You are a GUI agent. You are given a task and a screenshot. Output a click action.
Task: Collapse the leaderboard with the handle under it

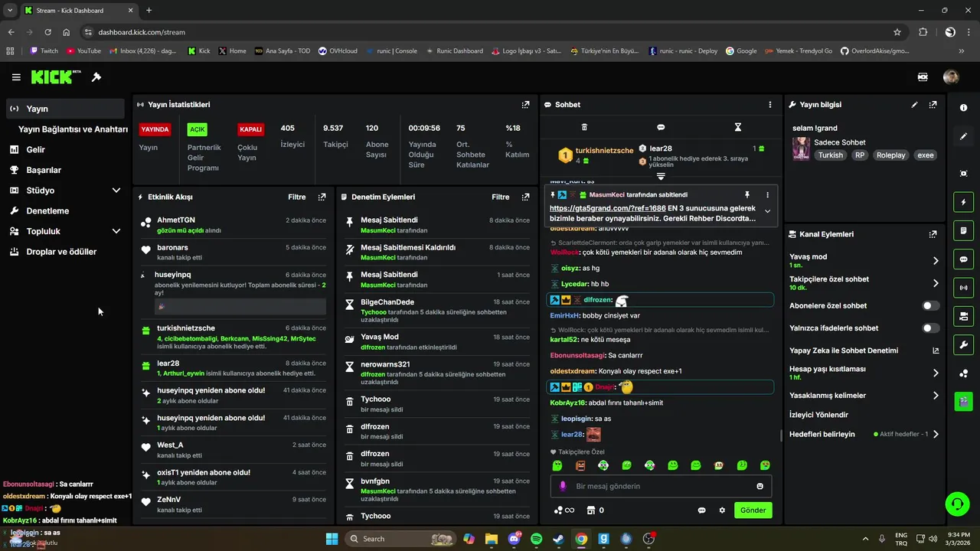(x=661, y=177)
